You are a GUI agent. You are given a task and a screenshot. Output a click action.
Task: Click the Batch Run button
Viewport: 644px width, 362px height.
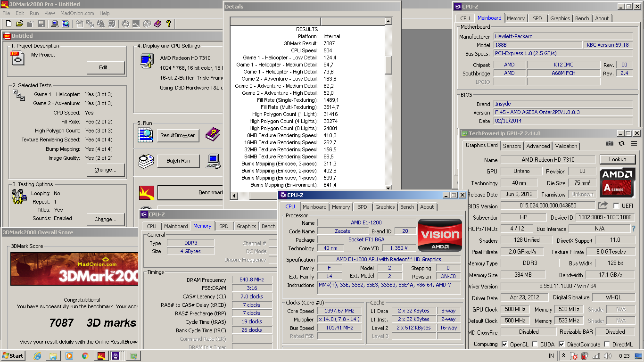[x=178, y=161]
